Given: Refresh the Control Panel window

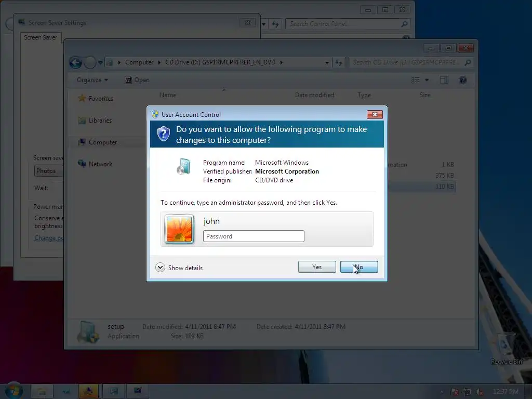Looking at the screenshot, I should click(275, 24).
